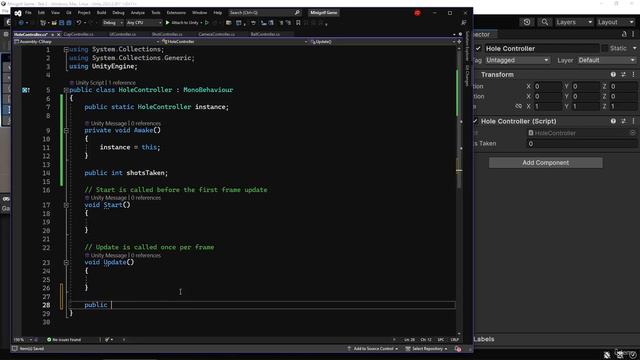Viewport: 640px width, 360px height.
Task: Click the search magnifier icon in Visual Studio
Action: (x=297, y=13)
